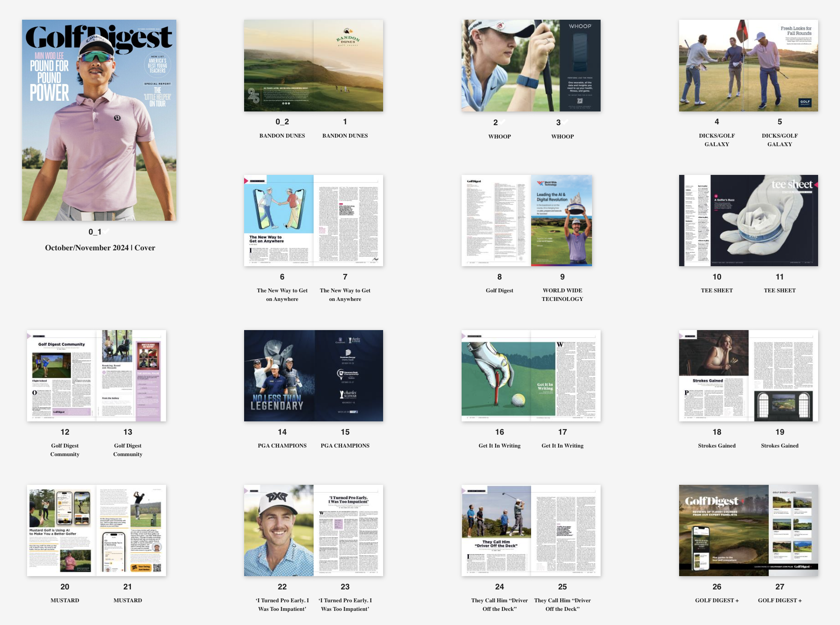This screenshot has height=625, width=840.
Task: Click 'Strokes Gained' label under page 19
Action: click(780, 445)
